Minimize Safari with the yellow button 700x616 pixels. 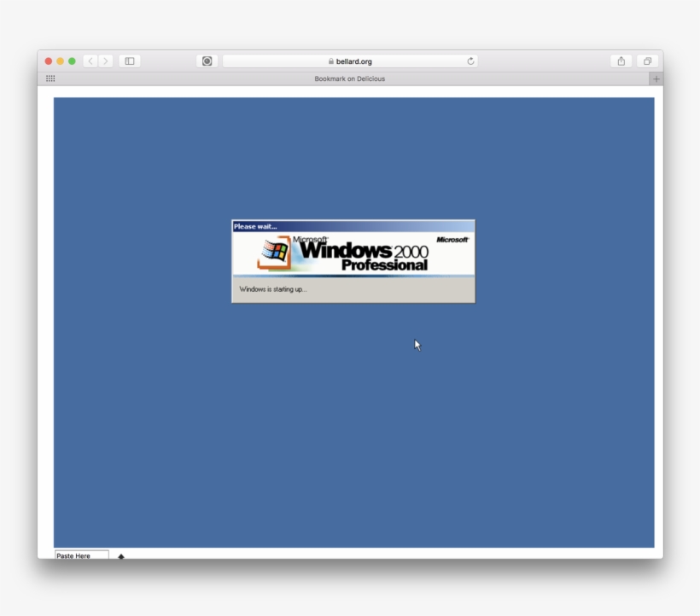(61, 61)
